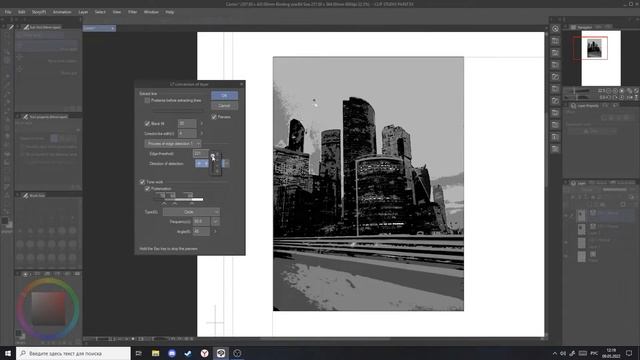This screenshot has height=360, width=640.
Task: Click the second icon in right dock
Action: point(556,41)
